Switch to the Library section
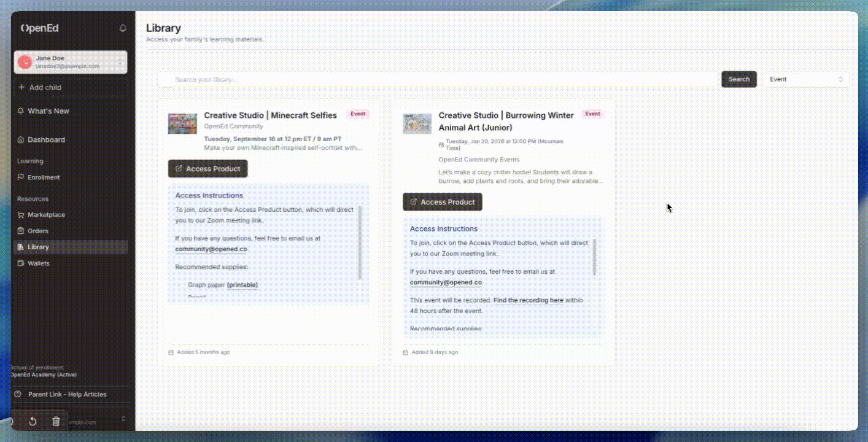 [x=38, y=246]
